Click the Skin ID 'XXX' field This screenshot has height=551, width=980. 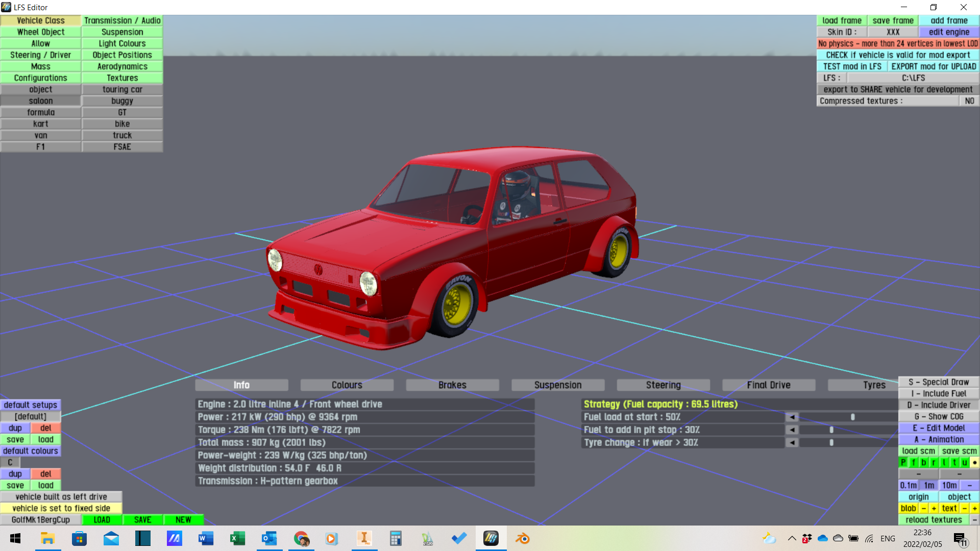point(893,32)
